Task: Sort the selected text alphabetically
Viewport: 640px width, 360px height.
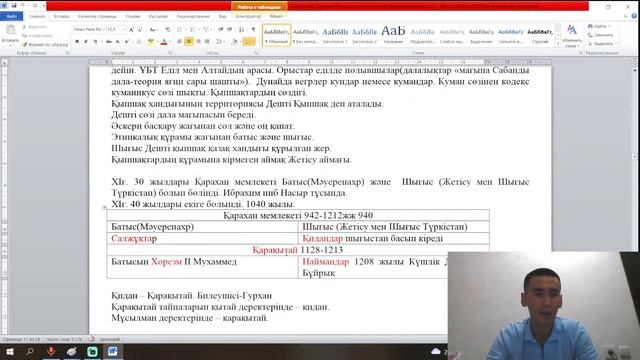Action: (242, 29)
